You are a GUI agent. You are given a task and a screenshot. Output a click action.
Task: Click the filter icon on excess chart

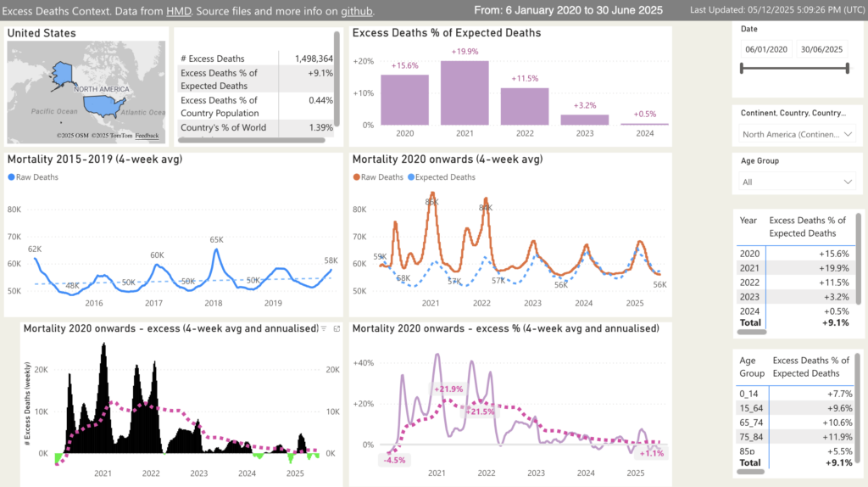click(x=324, y=328)
